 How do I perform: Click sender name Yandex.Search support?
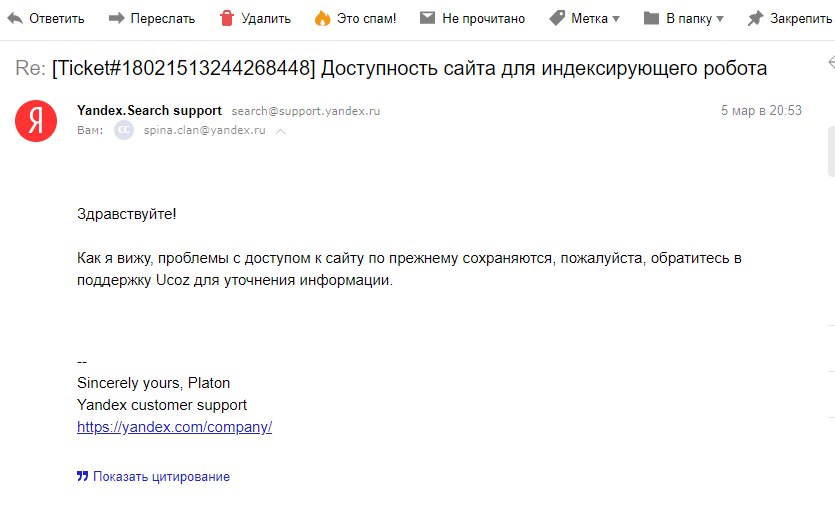point(149,110)
